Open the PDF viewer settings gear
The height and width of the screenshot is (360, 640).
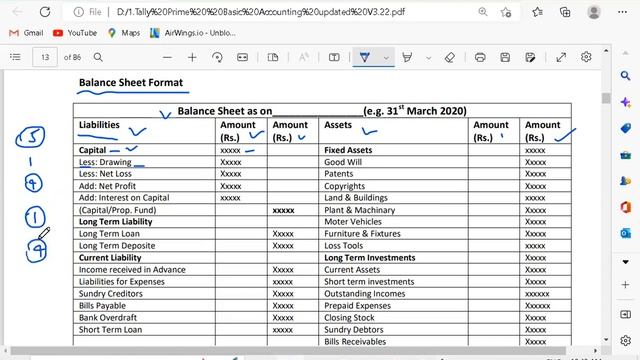tap(586, 57)
